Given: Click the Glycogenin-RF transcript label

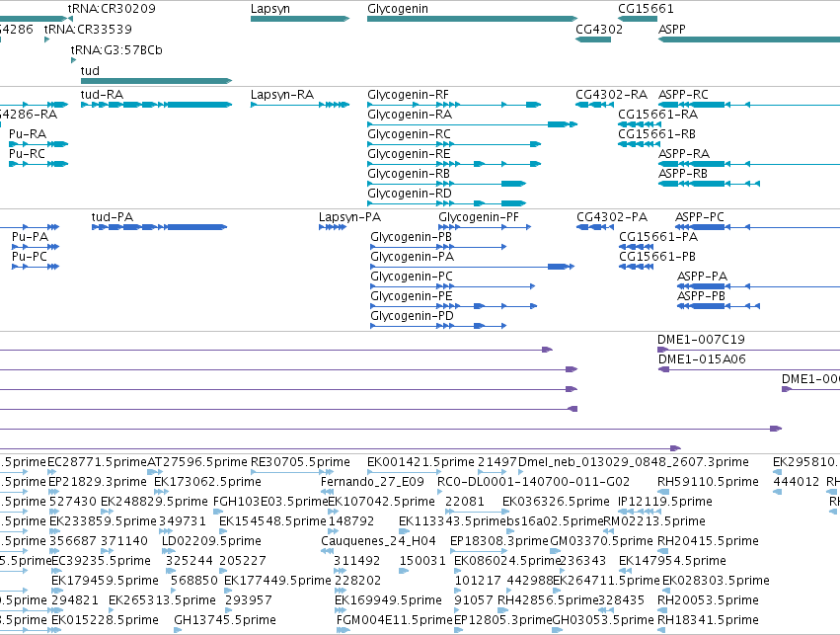Looking at the screenshot, I should coord(408,95).
